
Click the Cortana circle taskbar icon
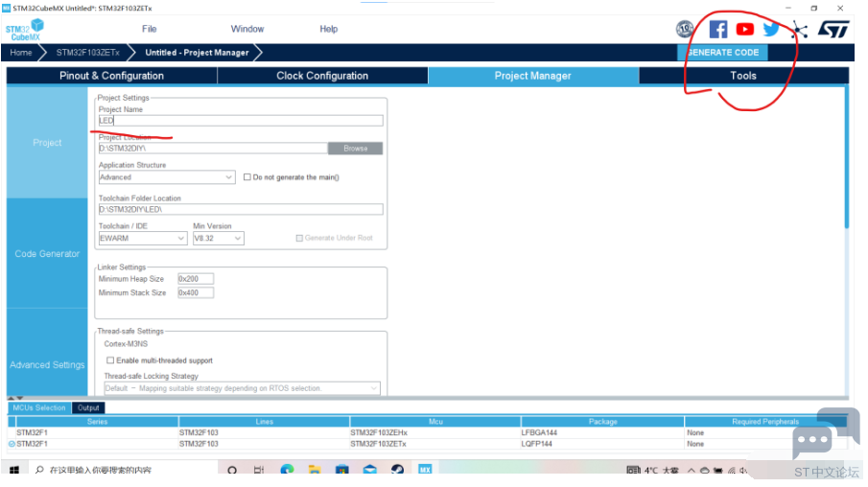click(x=232, y=470)
